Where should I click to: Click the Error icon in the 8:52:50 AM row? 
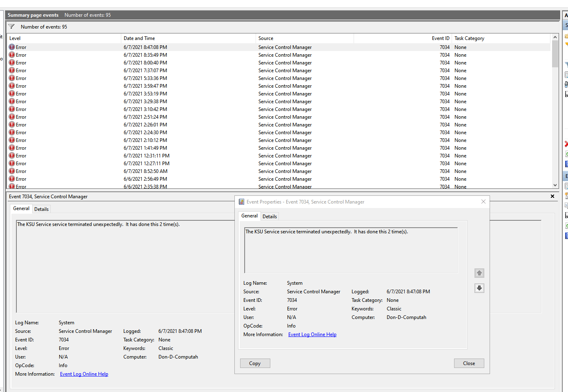point(12,171)
